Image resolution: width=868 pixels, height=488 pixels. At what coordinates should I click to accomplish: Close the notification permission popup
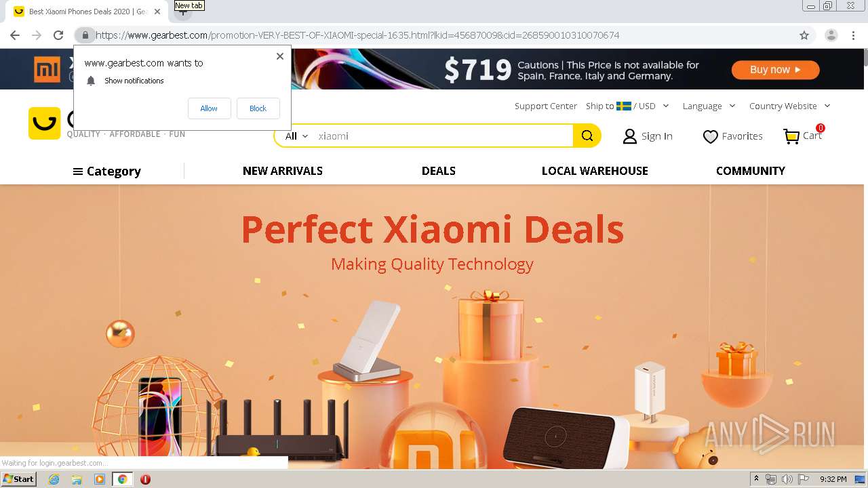click(280, 56)
